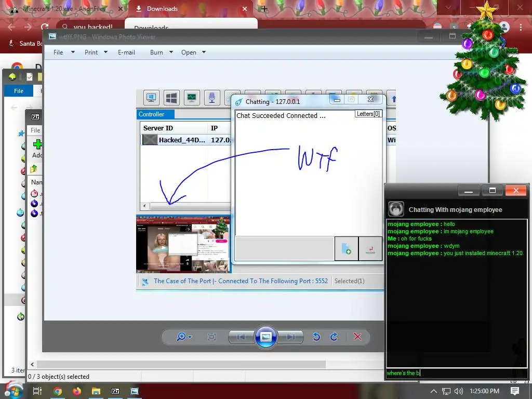
Task: Click the "mojang employee : wdym" chat line
Action: 423,246
